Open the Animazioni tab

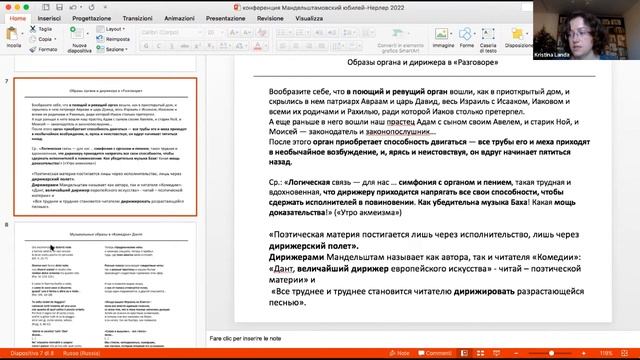[x=179, y=18]
